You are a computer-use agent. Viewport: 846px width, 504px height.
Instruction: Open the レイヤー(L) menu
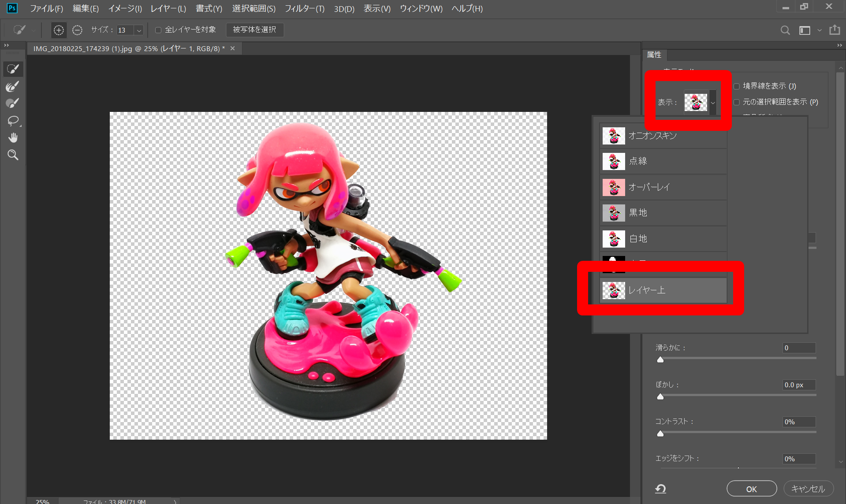pyautogui.click(x=168, y=8)
